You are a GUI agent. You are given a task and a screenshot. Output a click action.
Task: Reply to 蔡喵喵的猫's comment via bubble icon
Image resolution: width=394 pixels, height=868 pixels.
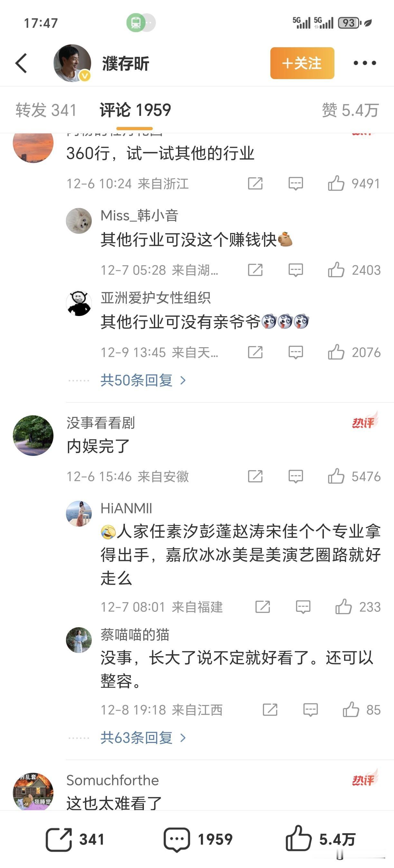point(310,710)
